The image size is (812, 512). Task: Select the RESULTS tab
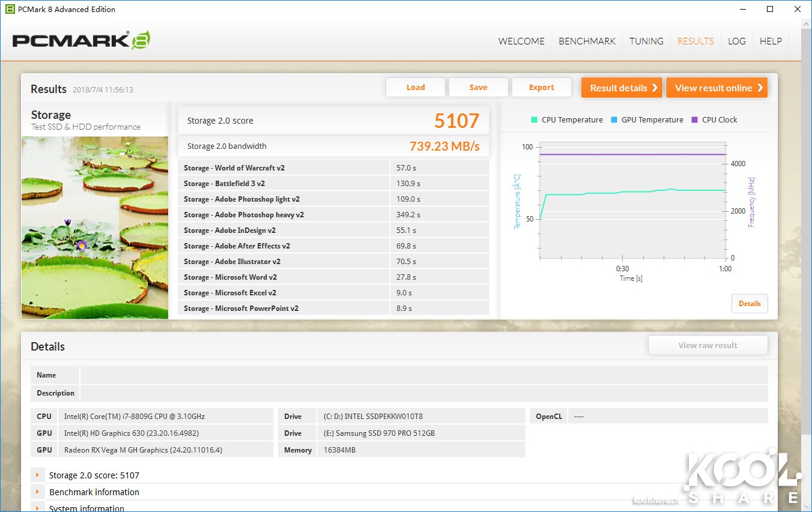pos(695,41)
